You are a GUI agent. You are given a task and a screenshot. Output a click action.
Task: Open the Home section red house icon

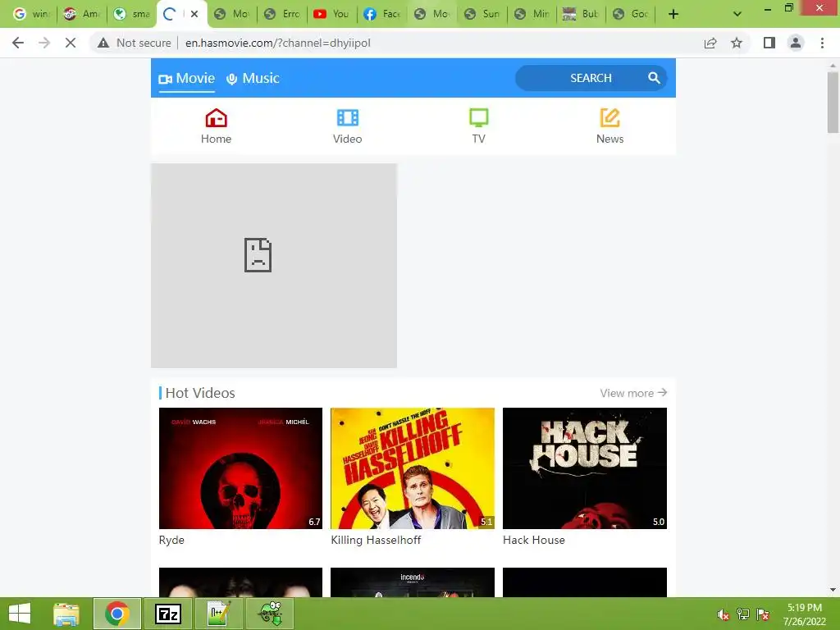pyautogui.click(x=216, y=118)
